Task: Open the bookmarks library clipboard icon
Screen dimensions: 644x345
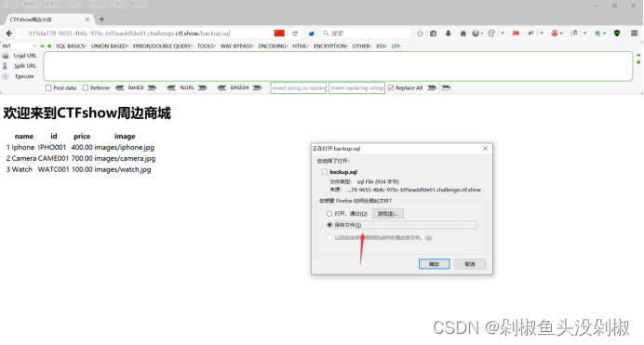Action: [x=434, y=33]
